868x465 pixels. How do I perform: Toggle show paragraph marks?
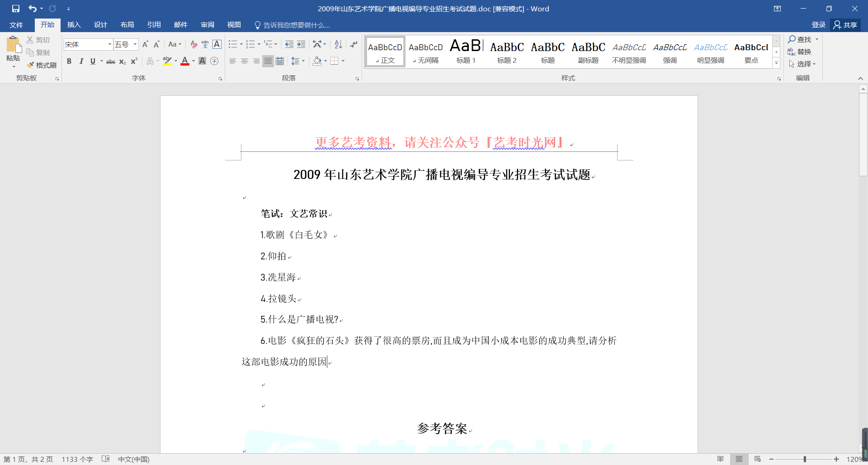pyautogui.click(x=354, y=44)
